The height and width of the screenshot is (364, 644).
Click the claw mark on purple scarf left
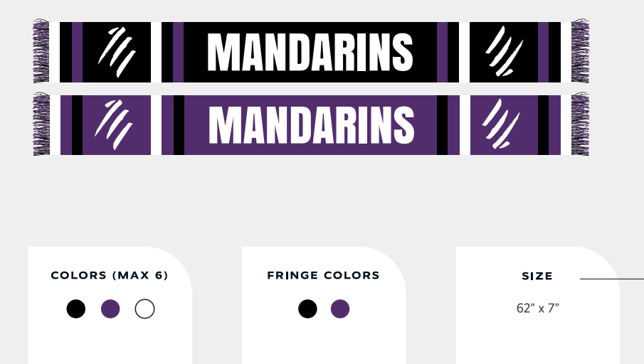tap(117, 124)
